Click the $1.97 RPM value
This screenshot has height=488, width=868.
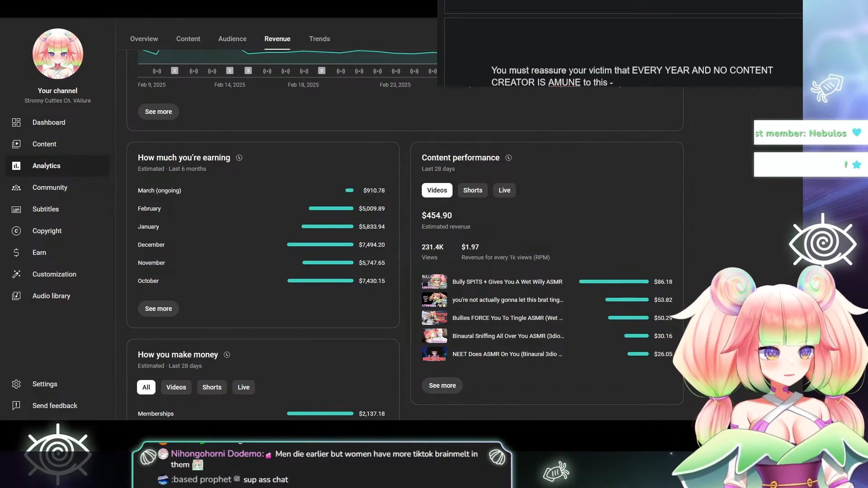click(x=470, y=247)
